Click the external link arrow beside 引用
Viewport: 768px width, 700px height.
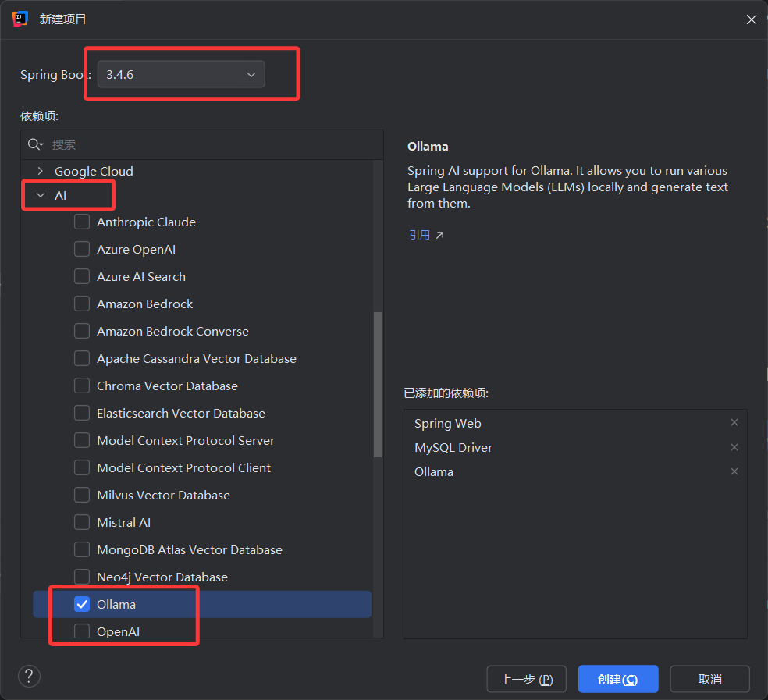(440, 235)
